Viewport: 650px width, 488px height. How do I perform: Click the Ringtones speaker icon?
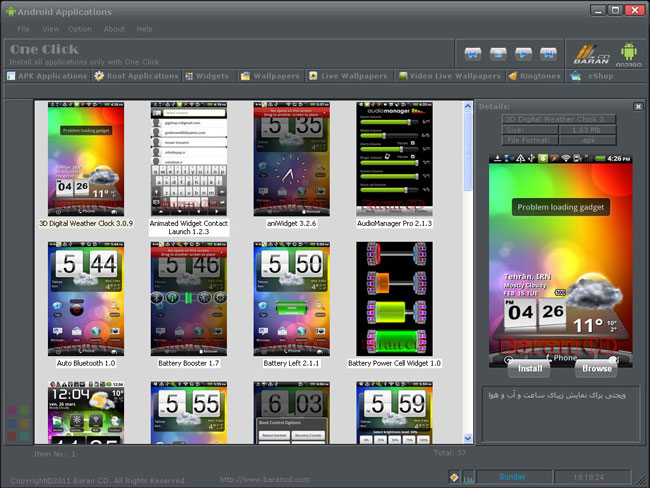tap(513, 76)
